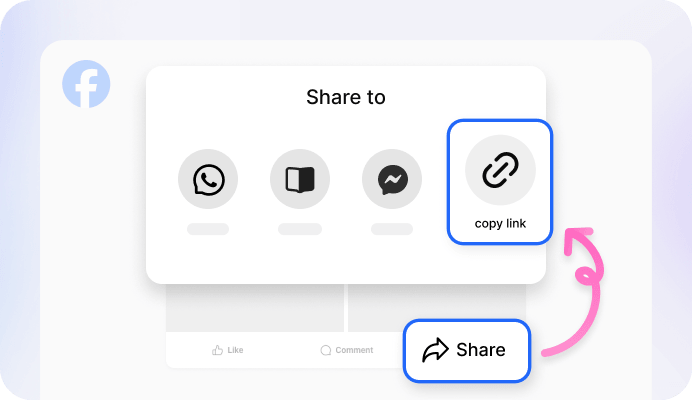Click the "copy link" label
This screenshot has width=692, height=400.
click(x=500, y=223)
